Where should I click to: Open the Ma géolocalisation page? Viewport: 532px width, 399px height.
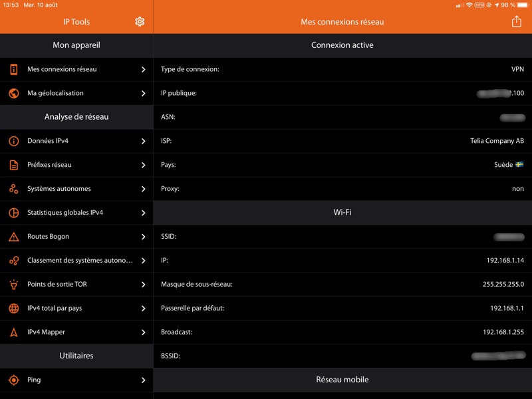[x=55, y=93]
